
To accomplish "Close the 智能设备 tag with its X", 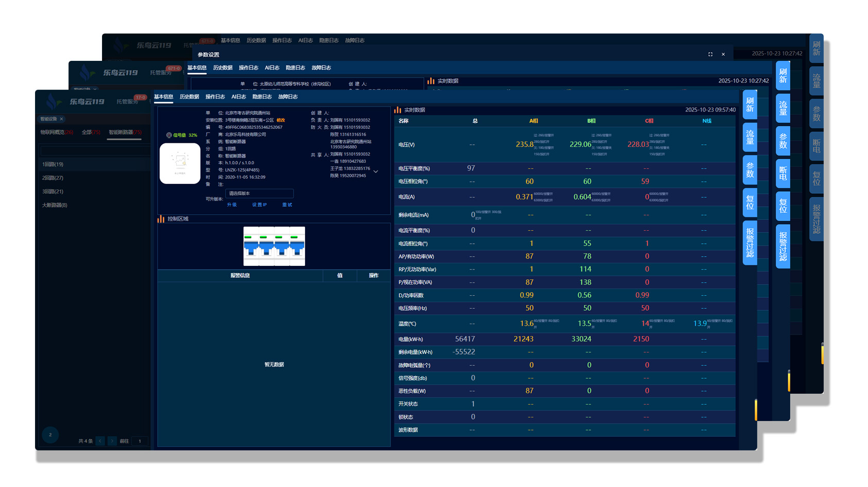I will point(62,119).
